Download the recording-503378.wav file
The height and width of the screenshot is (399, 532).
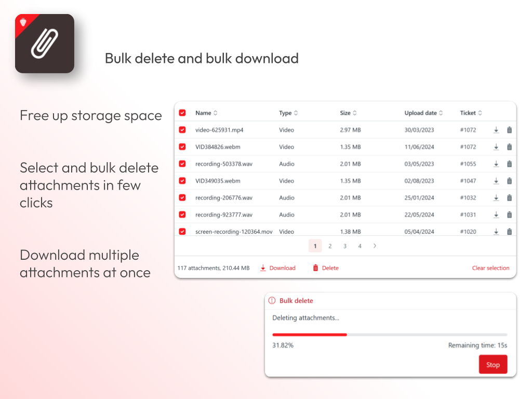496,164
